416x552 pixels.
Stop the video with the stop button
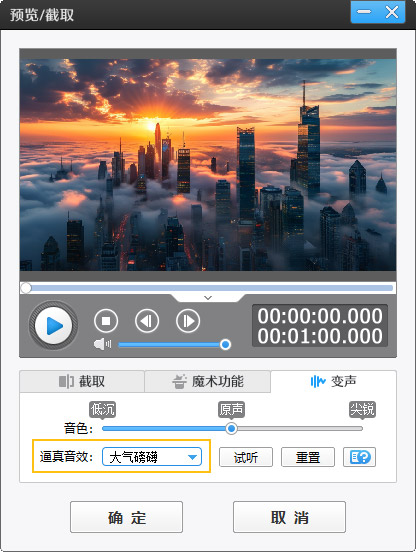coord(106,321)
